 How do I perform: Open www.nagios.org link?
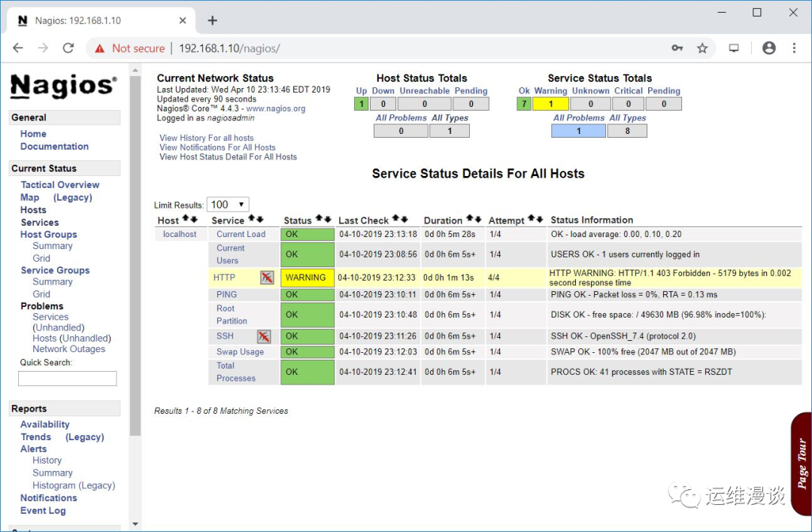pos(275,109)
